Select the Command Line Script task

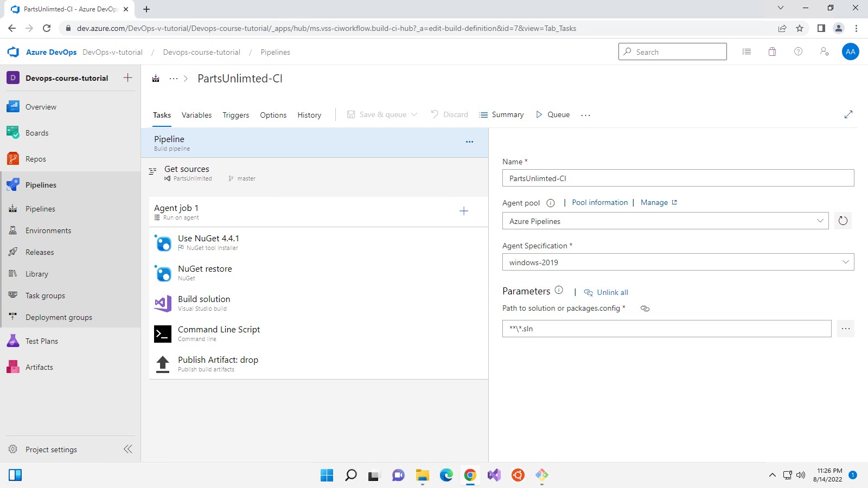[318, 333]
